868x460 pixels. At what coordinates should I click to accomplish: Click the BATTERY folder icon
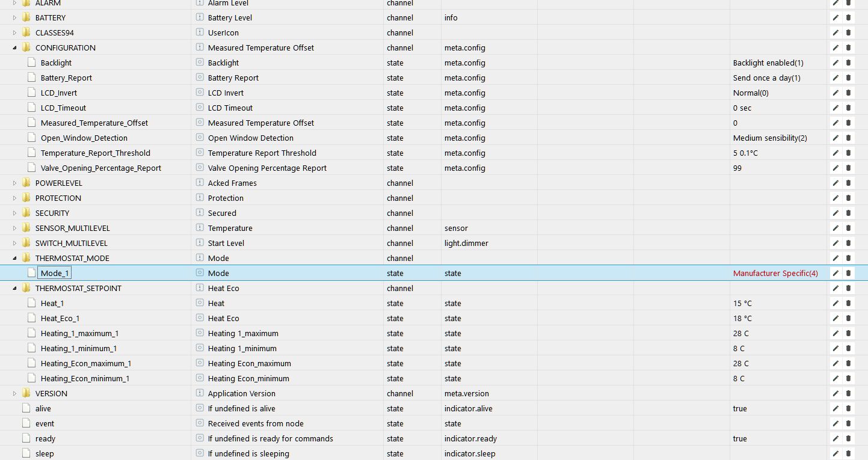26,17
